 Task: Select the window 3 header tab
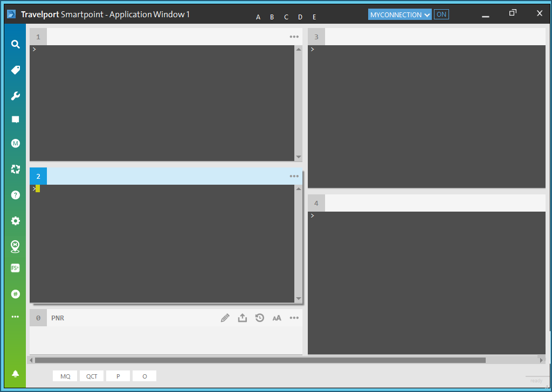coord(316,37)
